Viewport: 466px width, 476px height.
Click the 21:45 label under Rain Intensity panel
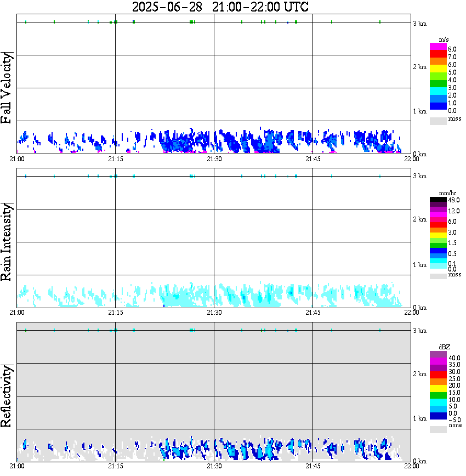point(313,313)
